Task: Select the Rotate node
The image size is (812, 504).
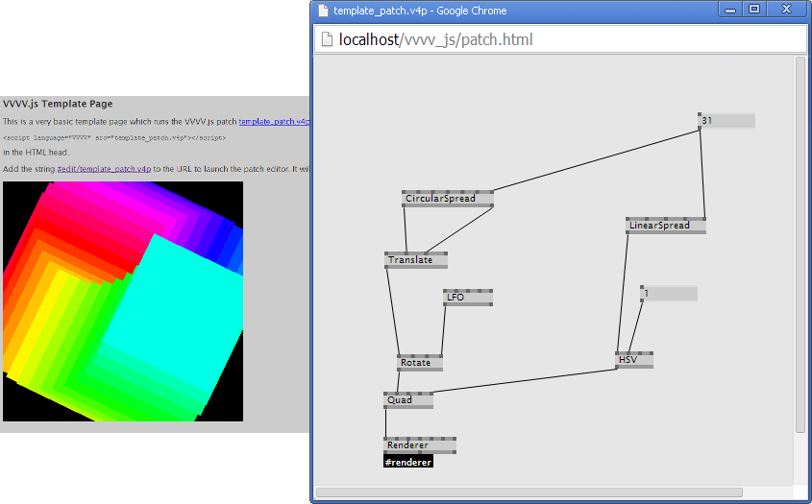Action: (x=420, y=363)
